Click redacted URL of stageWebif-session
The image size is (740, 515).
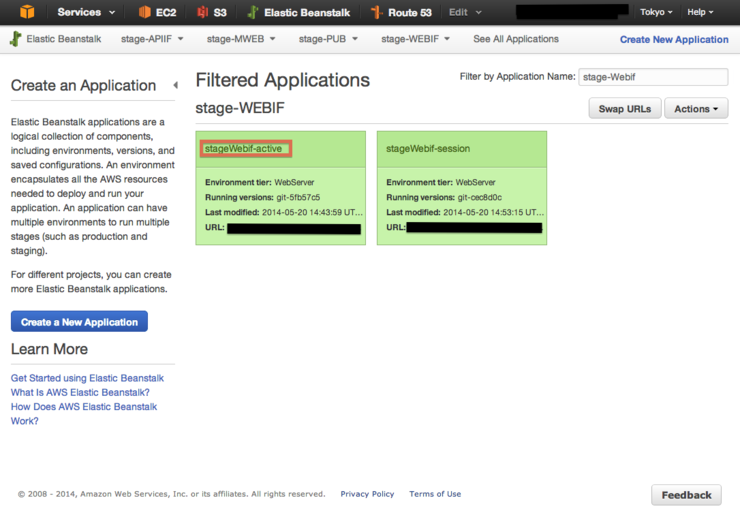[474, 228]
